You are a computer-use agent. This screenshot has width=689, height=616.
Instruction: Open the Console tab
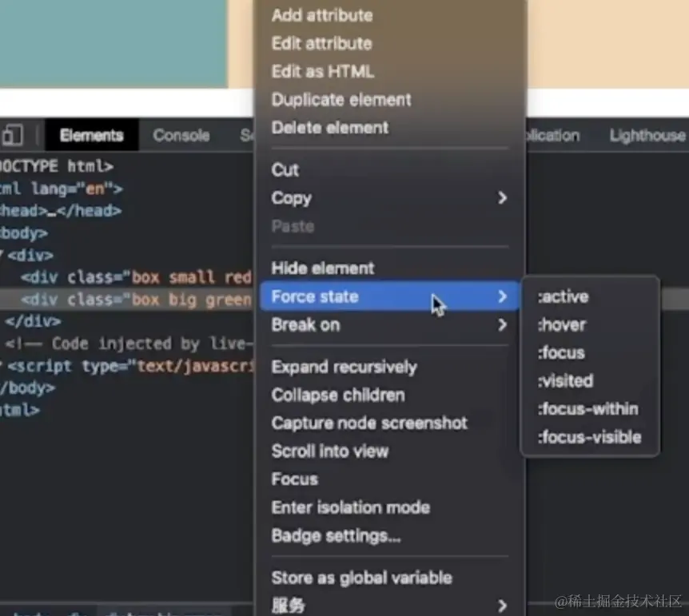[181, 135]
